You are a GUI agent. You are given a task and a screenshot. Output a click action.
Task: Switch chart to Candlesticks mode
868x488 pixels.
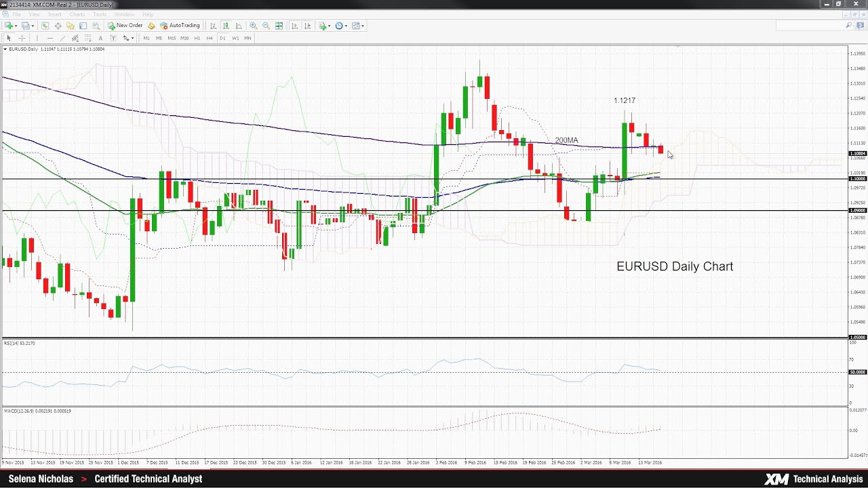(x=226, y=26)
